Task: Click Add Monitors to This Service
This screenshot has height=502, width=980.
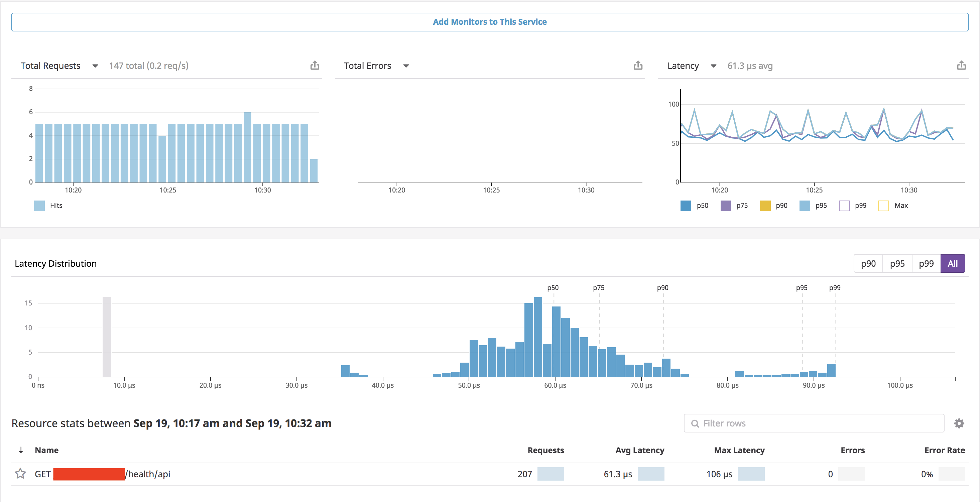Action: 490,22
